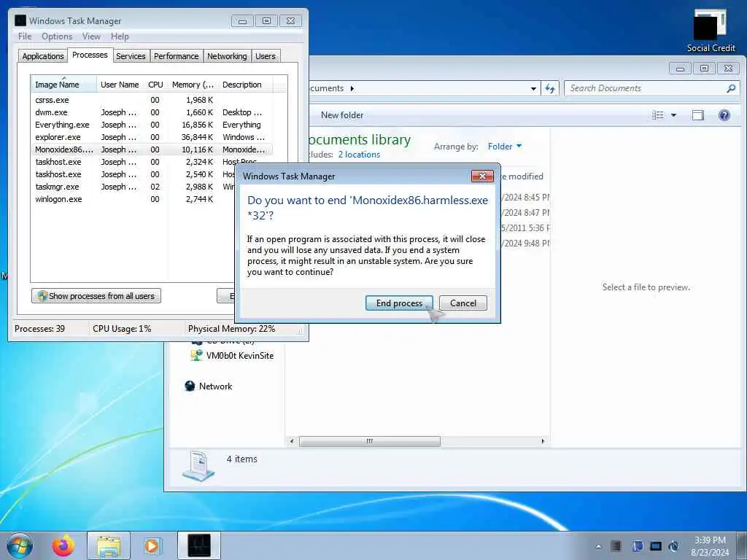Toggle the preview pane icon in Explorer
747x560 pixels.
(698, 115)
